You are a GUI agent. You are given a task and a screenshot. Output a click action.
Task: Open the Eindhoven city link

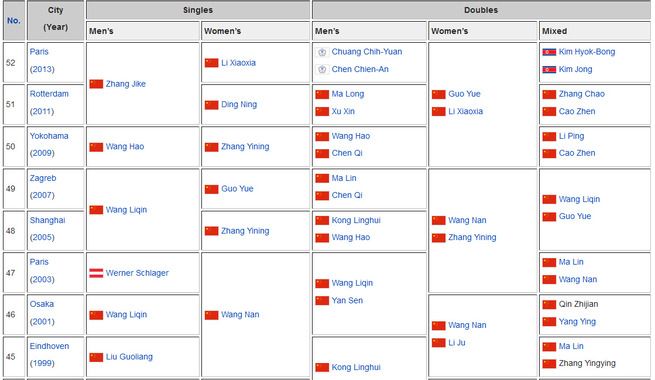49,346
